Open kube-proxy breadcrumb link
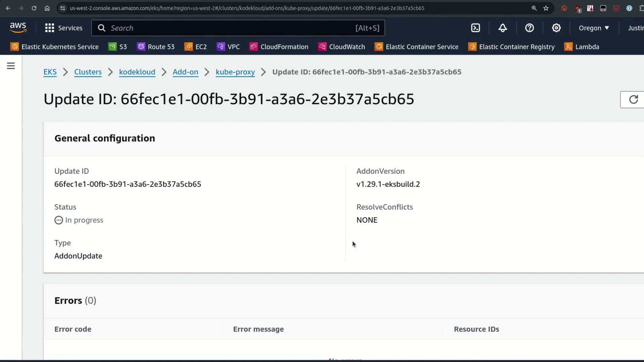The height and width of the screenshot is (362, 644). (235, 72)
